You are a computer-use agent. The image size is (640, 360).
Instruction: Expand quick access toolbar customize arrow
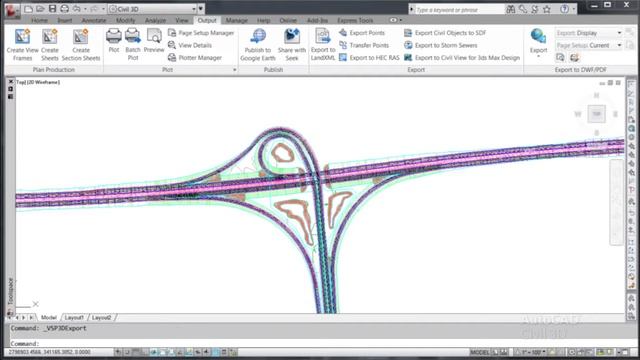pyautogui.click(x=201, y=9)
